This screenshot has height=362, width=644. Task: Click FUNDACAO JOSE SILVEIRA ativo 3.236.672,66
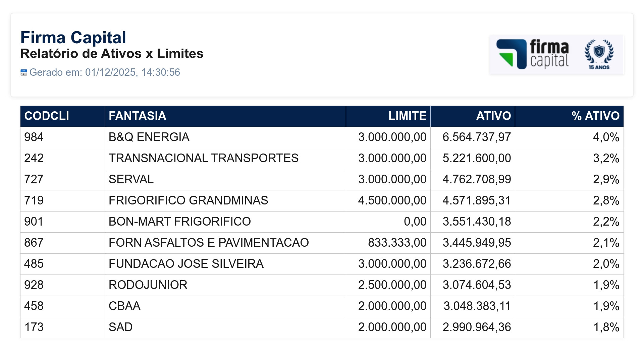pos(477,264)
